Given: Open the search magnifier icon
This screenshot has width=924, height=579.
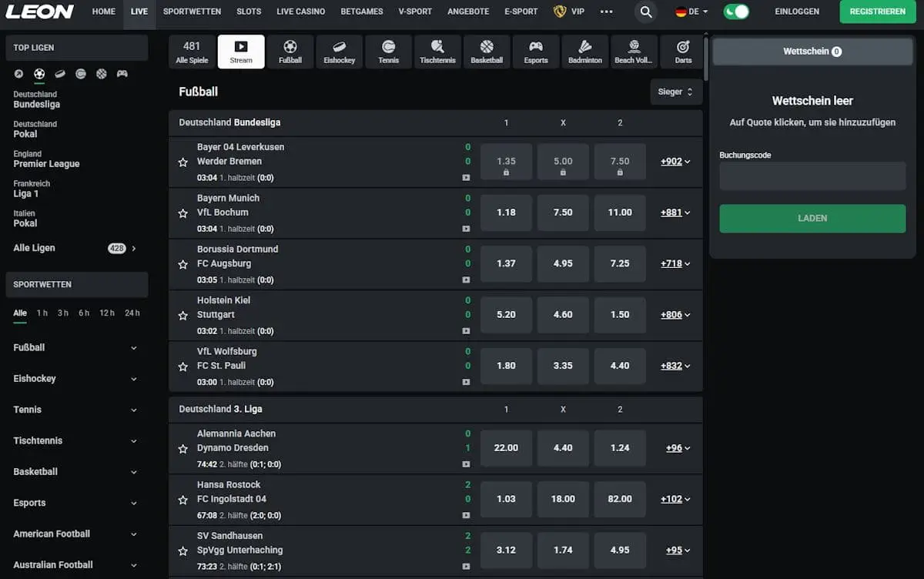Looking at the screenshot, I should (x=646, y=12).
